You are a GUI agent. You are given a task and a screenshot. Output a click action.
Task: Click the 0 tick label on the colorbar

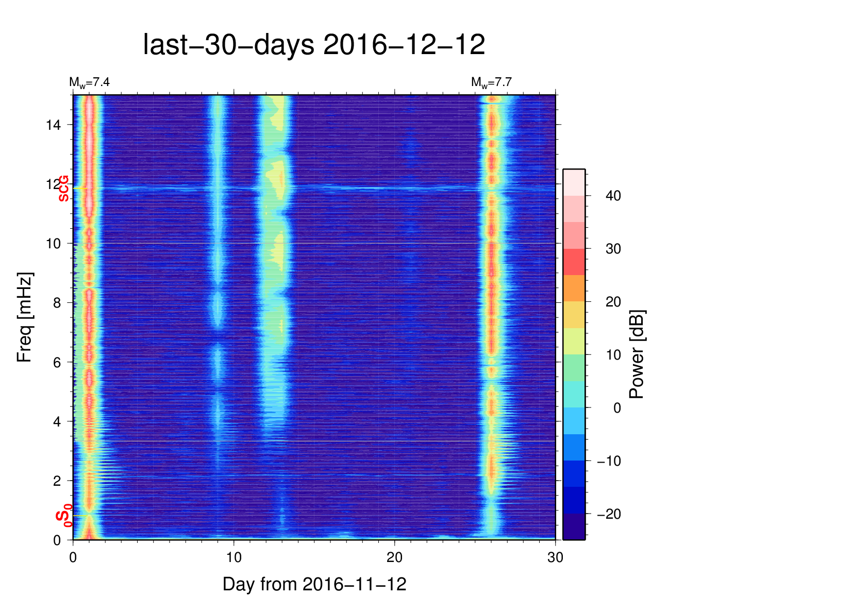[617, 408]
